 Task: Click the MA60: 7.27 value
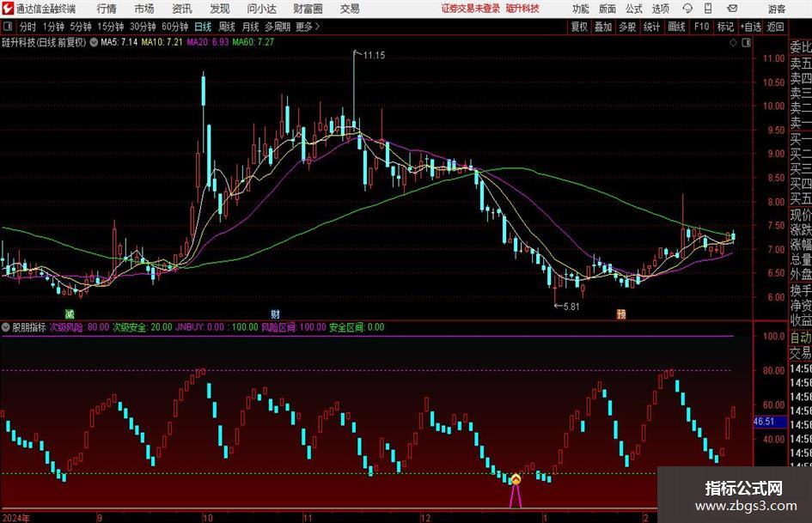click(x=253, y=42)
